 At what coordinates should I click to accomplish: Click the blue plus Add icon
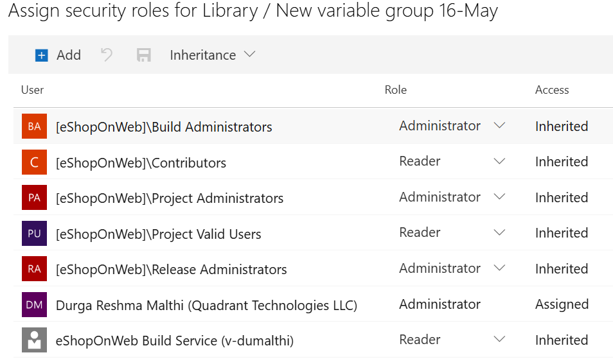[x=42, y=56]
